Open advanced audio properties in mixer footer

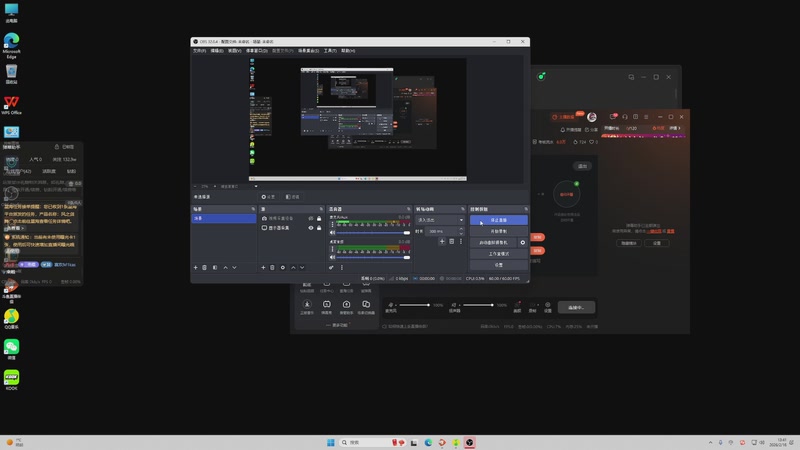[331, 267]
